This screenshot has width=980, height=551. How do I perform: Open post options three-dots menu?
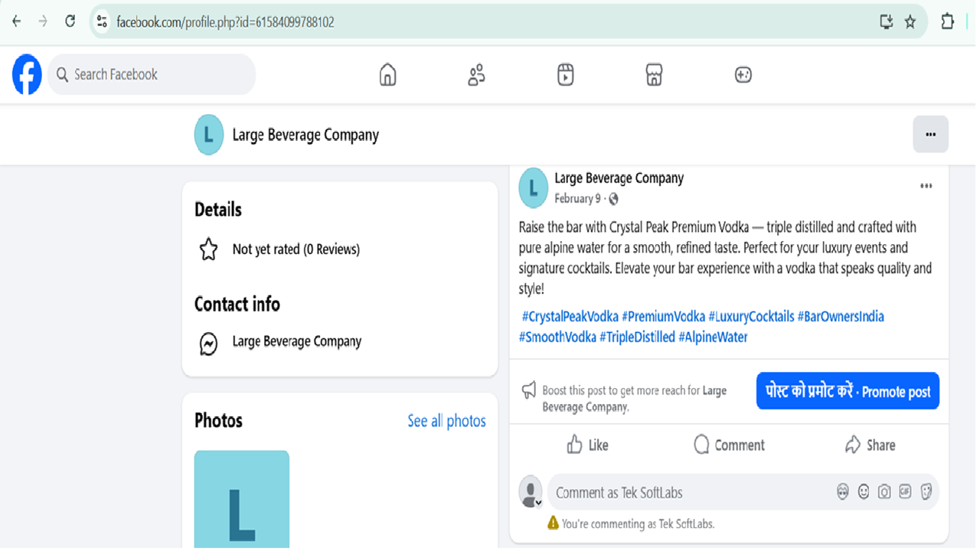click(926, 186)
